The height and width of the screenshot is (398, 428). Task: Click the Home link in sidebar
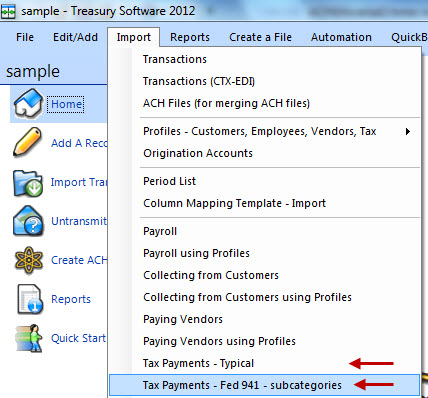coord(66,104)
